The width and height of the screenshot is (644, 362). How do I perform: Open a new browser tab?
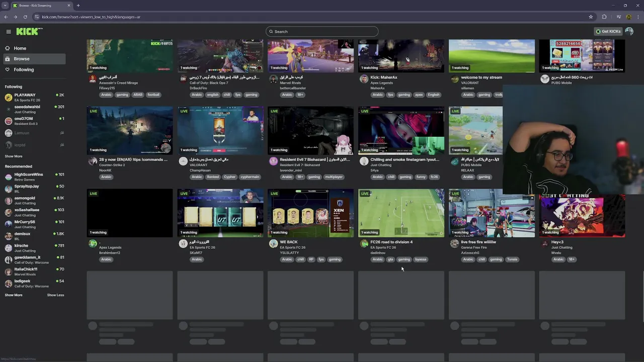(78, 6)
